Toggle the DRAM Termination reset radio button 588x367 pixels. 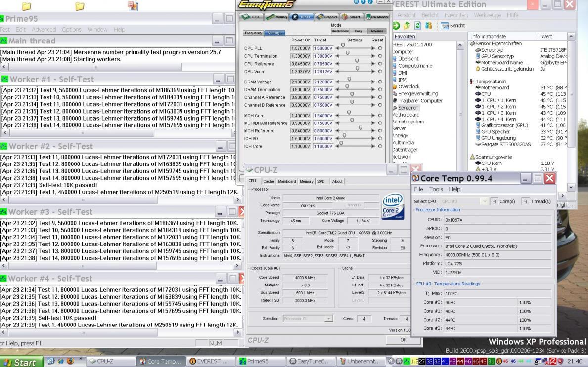point(380,89)
